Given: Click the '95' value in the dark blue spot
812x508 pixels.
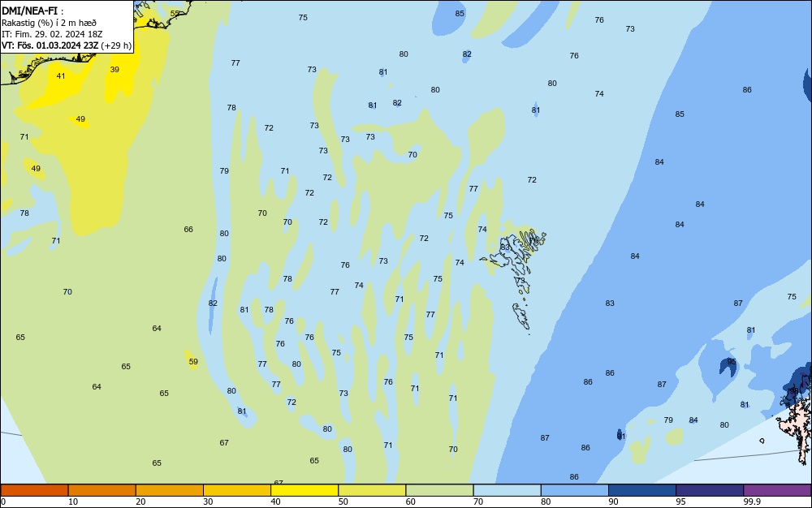Looking at the screenshot, I should [732, 362].
